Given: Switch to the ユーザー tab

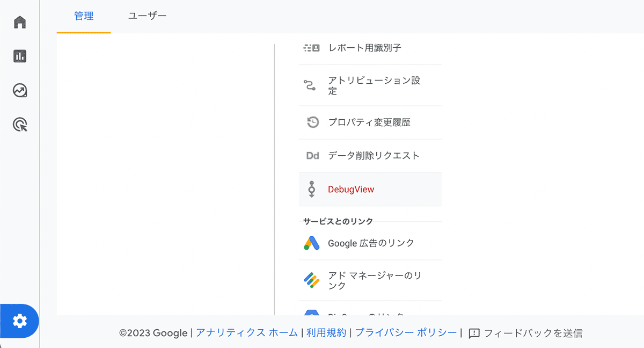Looking at the screenshot, I should click(147, 16).
